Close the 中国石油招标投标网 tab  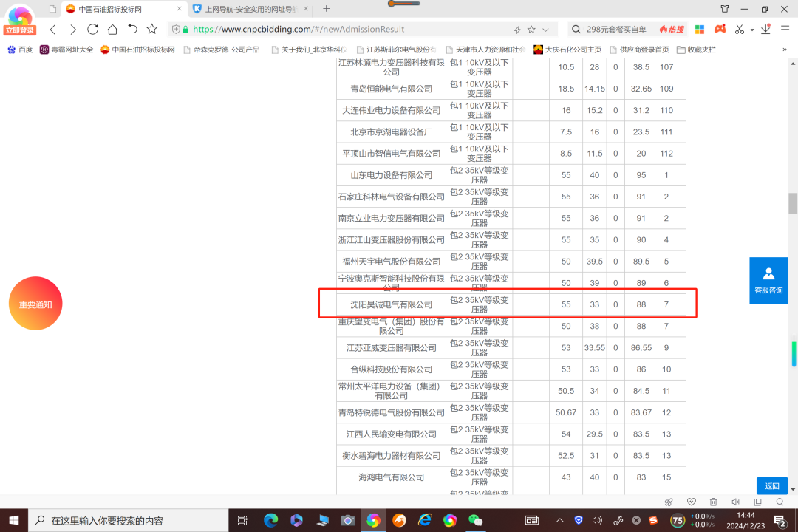(x=179, y=9)
